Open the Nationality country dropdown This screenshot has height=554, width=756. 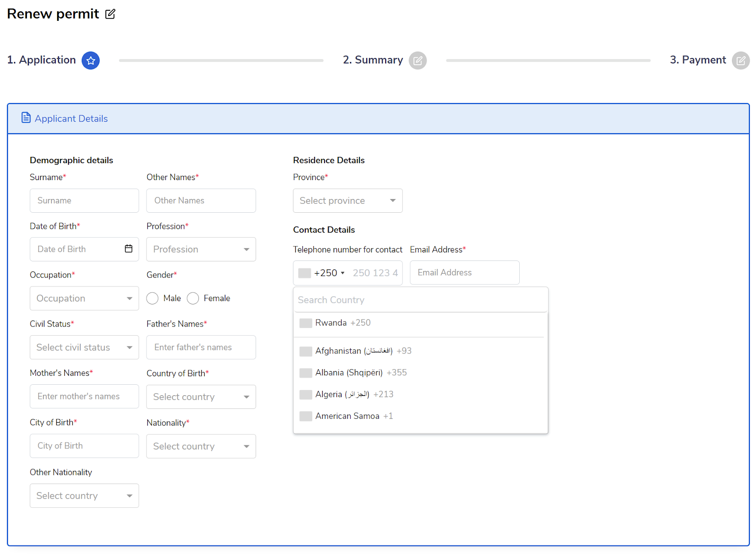point(201,446)
